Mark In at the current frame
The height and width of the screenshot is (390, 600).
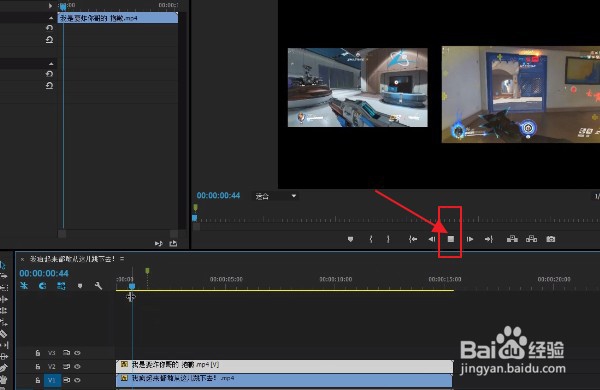(371, 239)
